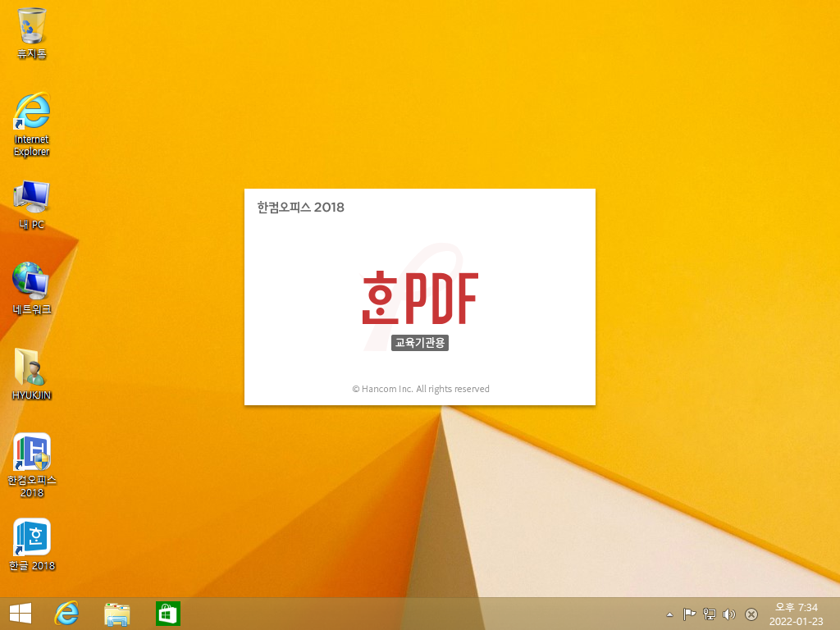Open Internet Explorer from the taskbar
840x630 pixels.
[x=67, y=614]
